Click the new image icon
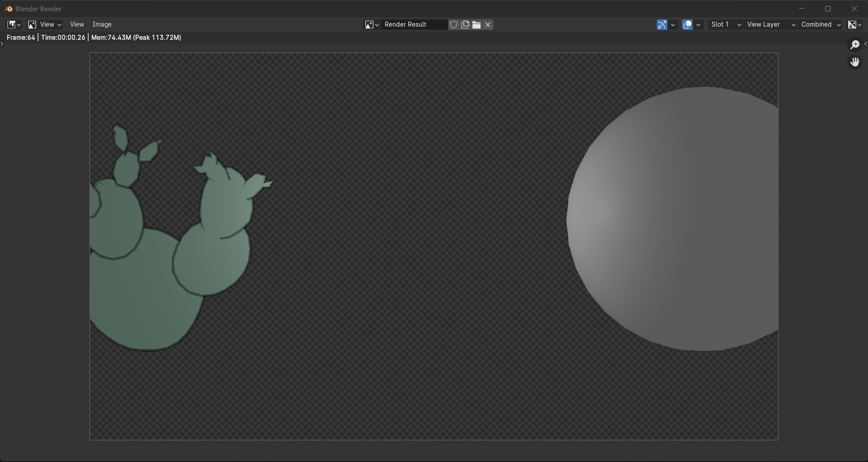 (465, 24)
